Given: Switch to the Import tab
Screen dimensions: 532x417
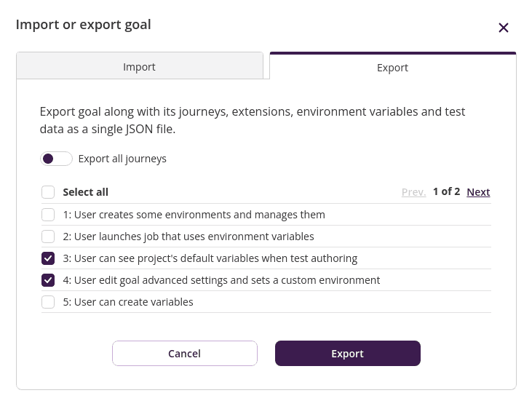Looking at the screenshot, I should click(x=139, y=67).
